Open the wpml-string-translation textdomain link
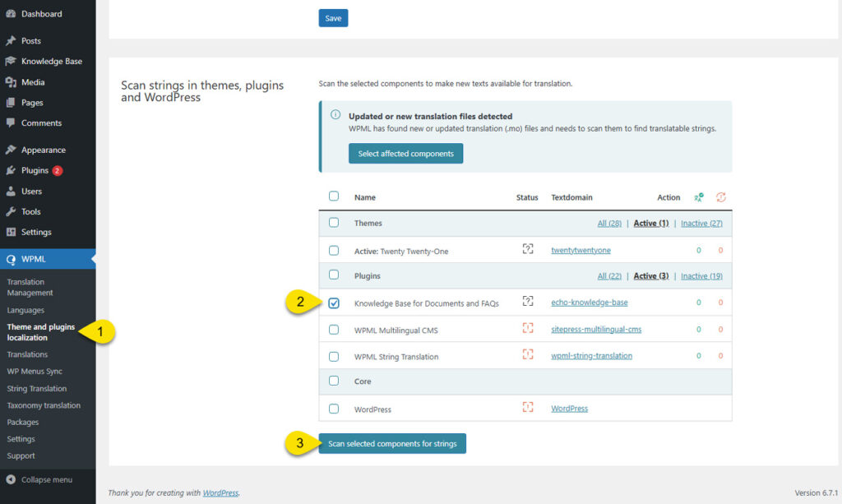 [591, 355]
